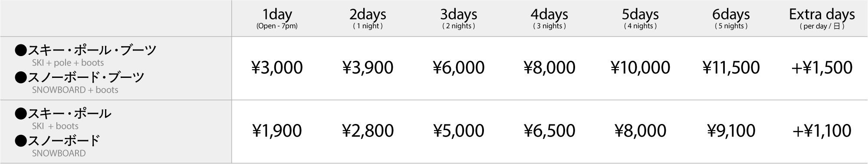This screenshot has width=868, height=164.
Task: Select the 6days (5 nights) header
Action: pyautogui.click(x=731, y=19)
